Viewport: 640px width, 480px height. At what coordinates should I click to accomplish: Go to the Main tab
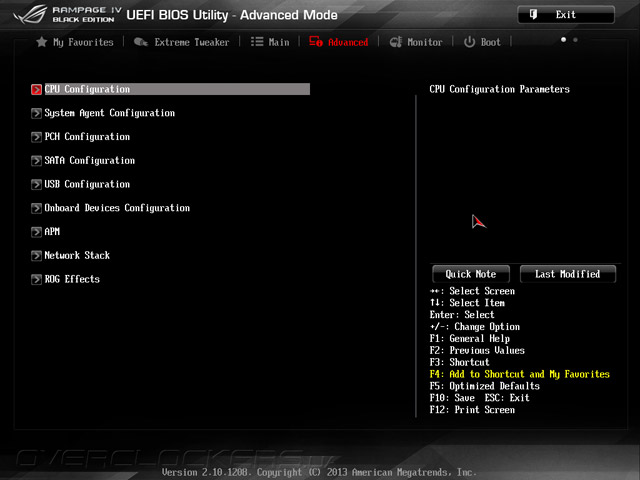click(279, 42)
